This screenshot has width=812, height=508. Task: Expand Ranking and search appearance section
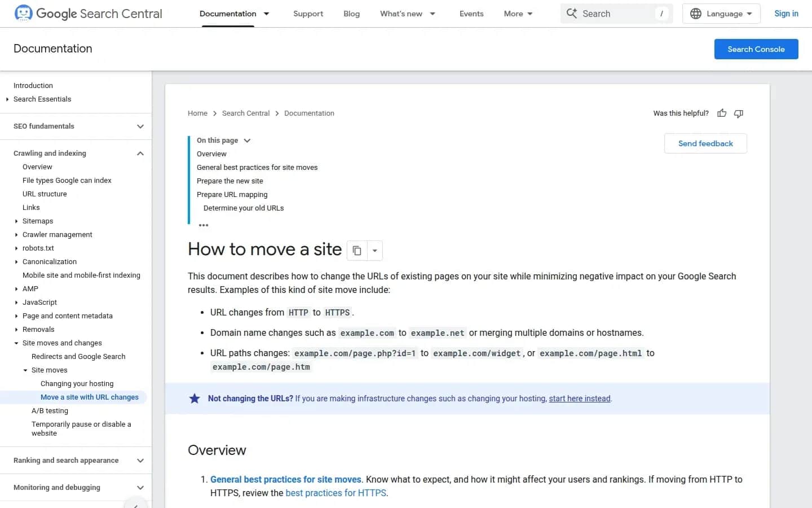(140, 461)
